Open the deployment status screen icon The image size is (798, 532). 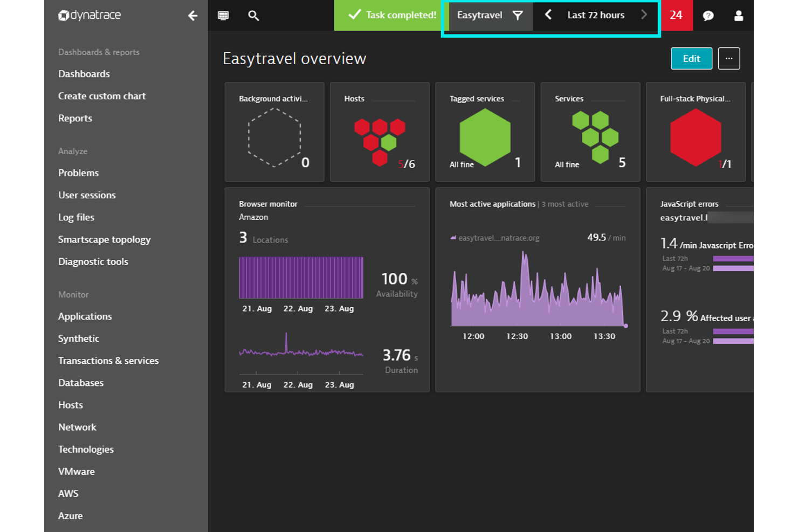223,16
